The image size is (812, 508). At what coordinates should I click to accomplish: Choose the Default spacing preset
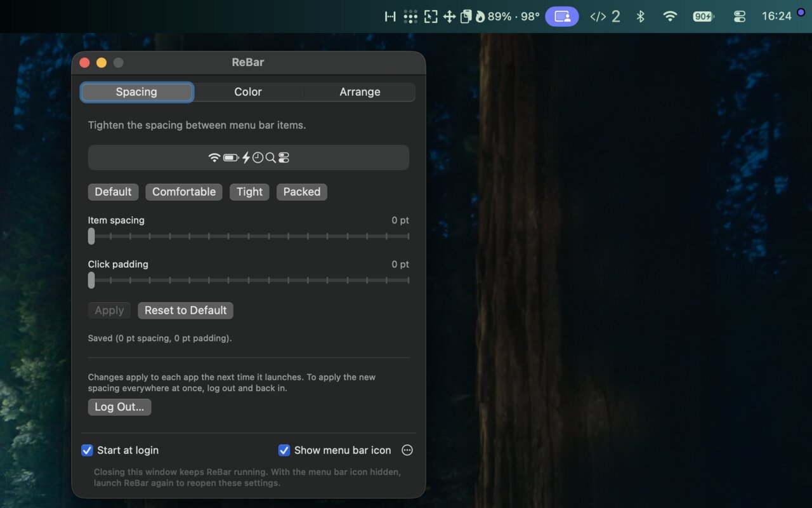[x=113, y=192]
